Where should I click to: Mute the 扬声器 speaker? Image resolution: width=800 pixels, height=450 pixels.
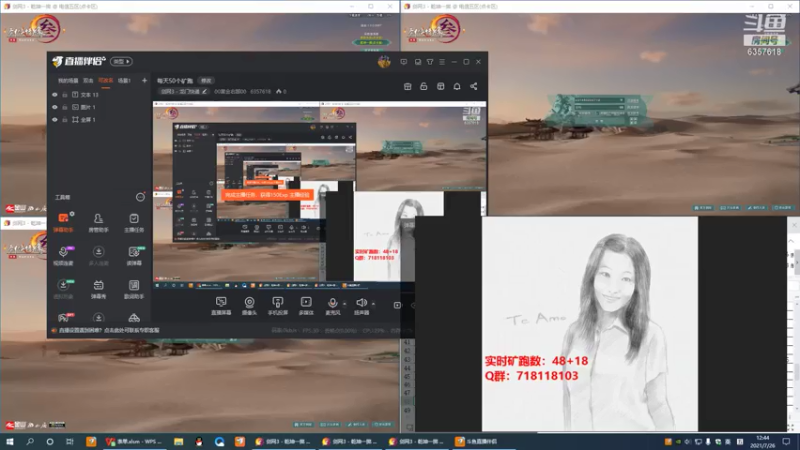(x=361, y=306)
